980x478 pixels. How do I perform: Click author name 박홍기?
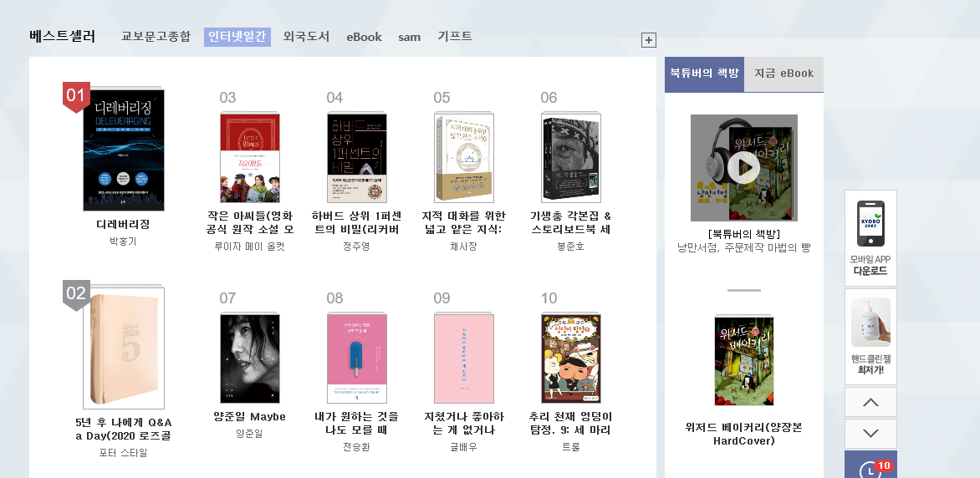[x=123, y=242]
